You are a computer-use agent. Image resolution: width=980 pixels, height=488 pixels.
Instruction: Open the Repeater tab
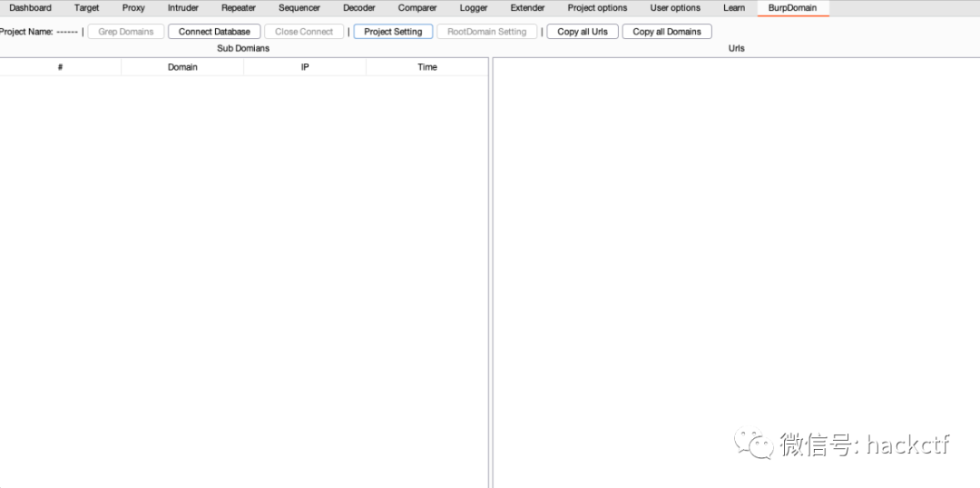point(239,8)
